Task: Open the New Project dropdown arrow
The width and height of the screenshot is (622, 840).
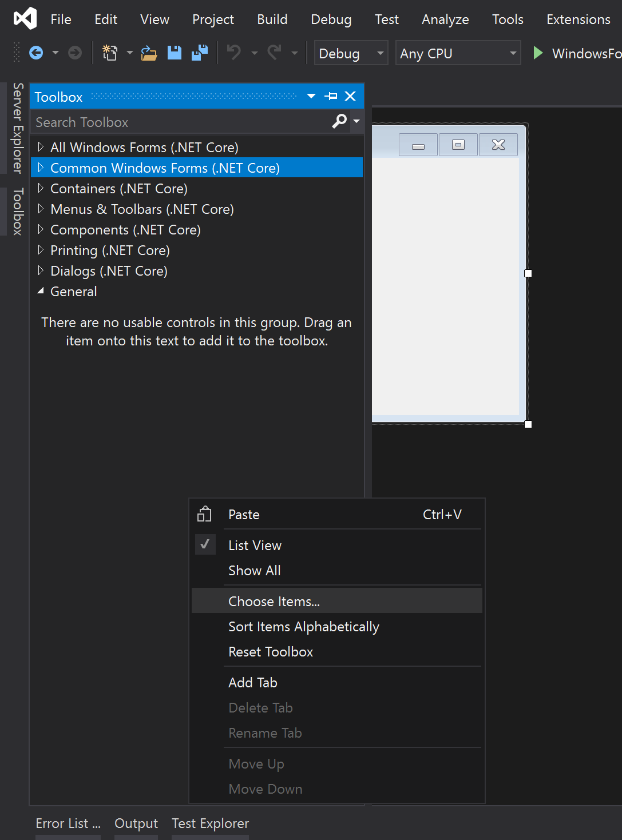Action: (x=130, y=53)
